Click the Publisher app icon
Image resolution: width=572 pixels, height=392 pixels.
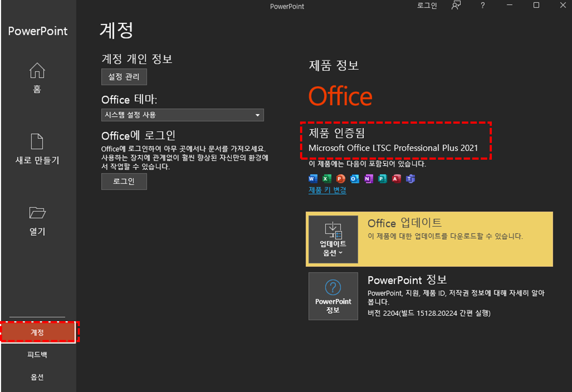382,179
